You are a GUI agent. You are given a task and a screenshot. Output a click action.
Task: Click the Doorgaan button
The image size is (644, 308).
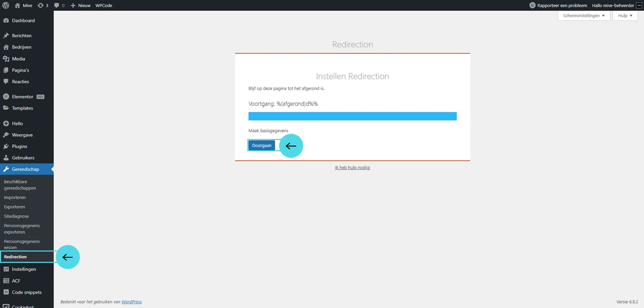click(262, 145)
